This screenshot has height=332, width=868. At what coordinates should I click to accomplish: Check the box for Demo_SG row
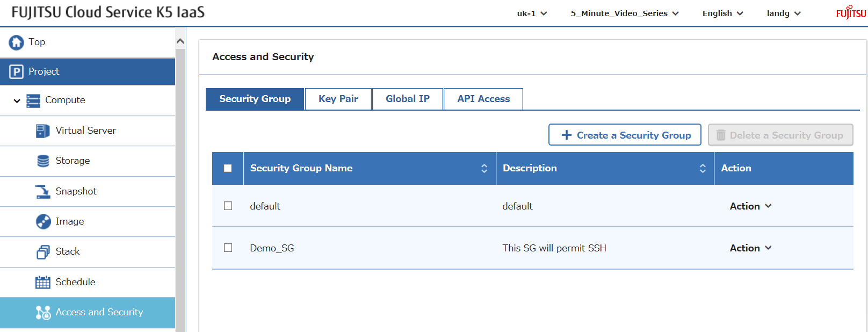pyautogui.click(x=228, y=248)
